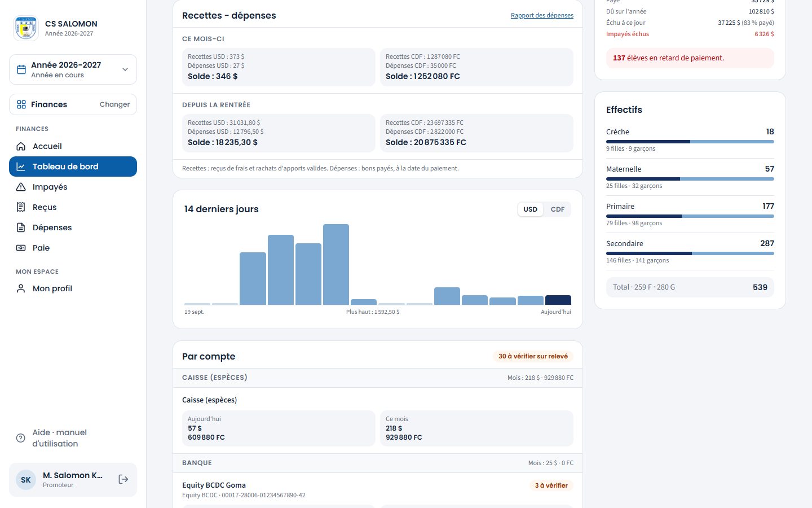Viewport: 812px width, 508px height.
Task: Click the logout icon next to M. Salomon
Action: 123,479
